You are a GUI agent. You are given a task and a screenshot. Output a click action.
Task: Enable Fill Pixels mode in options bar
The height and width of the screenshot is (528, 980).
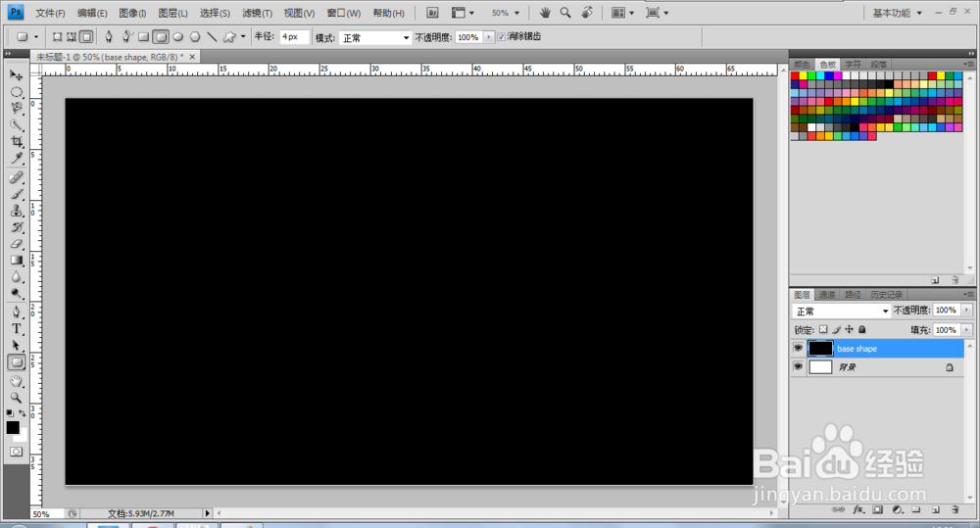point(86,37)
